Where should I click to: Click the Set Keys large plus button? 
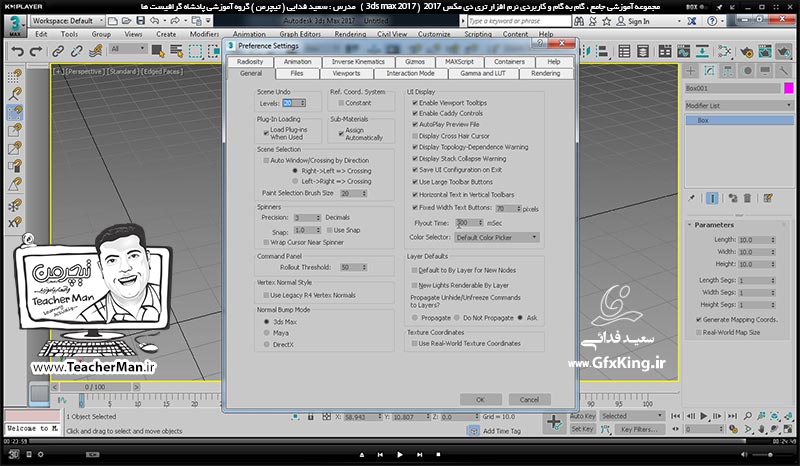coord(554,423)
